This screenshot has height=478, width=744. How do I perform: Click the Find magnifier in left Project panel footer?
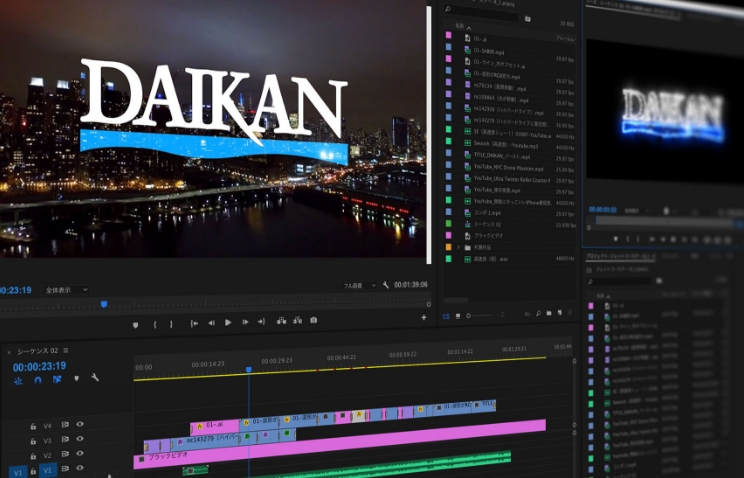tap(538, 313)
